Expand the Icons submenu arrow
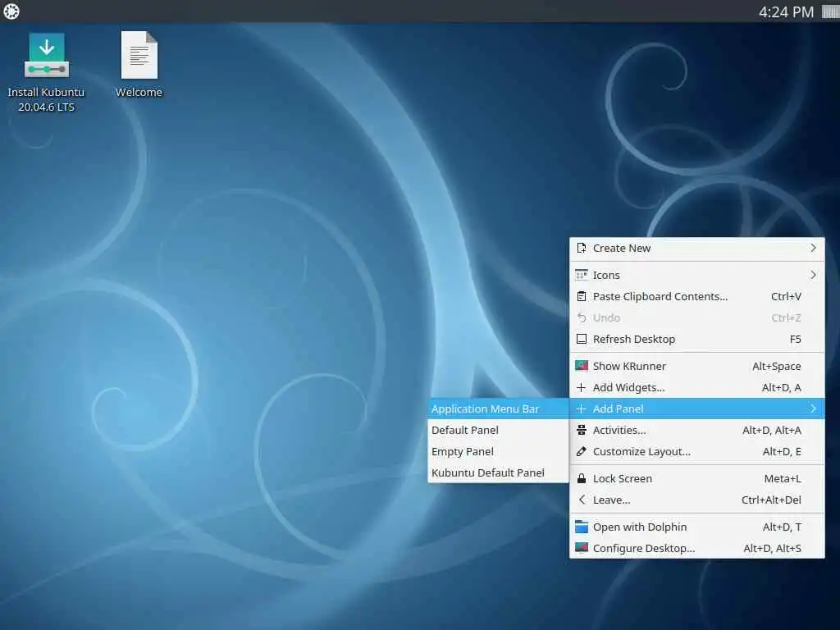Image resolution: width=840 pixels, height=630 pixels. tap(813, 275)
